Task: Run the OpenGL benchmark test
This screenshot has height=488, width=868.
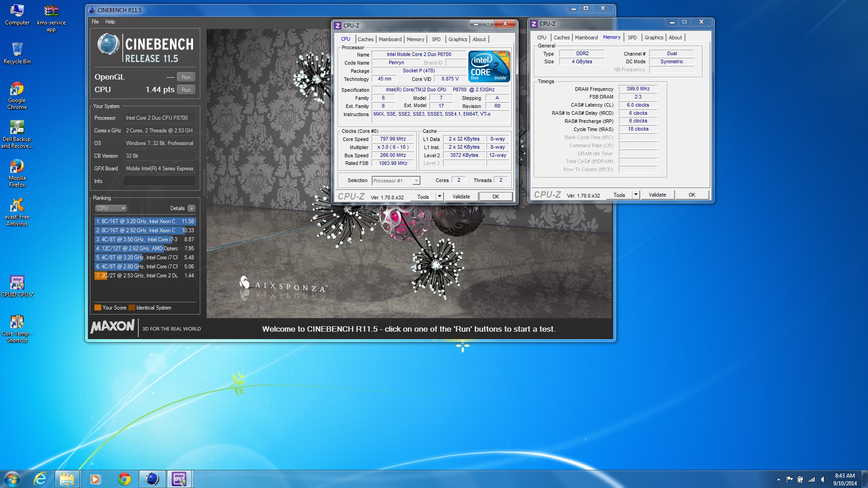Action: coord(186,77)
